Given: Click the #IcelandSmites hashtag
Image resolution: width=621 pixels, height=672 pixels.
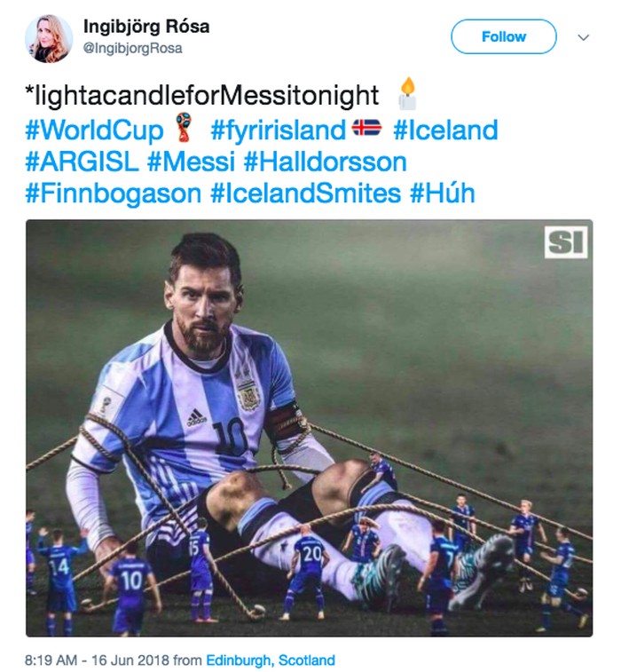Looking at the screenshot, I should click(x=305, y=194).
